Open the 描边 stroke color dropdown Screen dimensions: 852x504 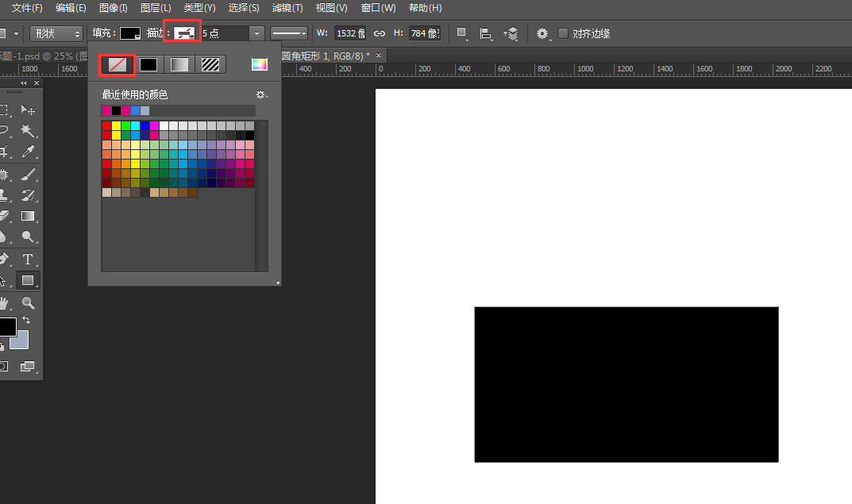[x=183, y=33]
